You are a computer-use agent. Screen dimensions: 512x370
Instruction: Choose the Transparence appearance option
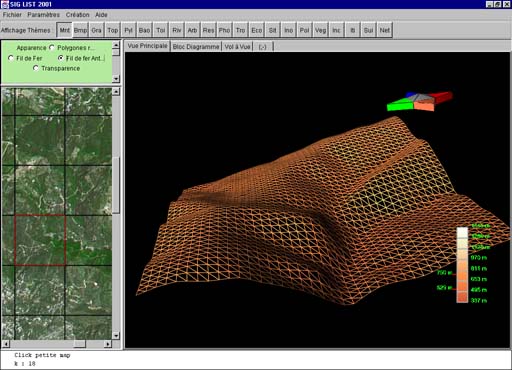[x=57, y=68]
